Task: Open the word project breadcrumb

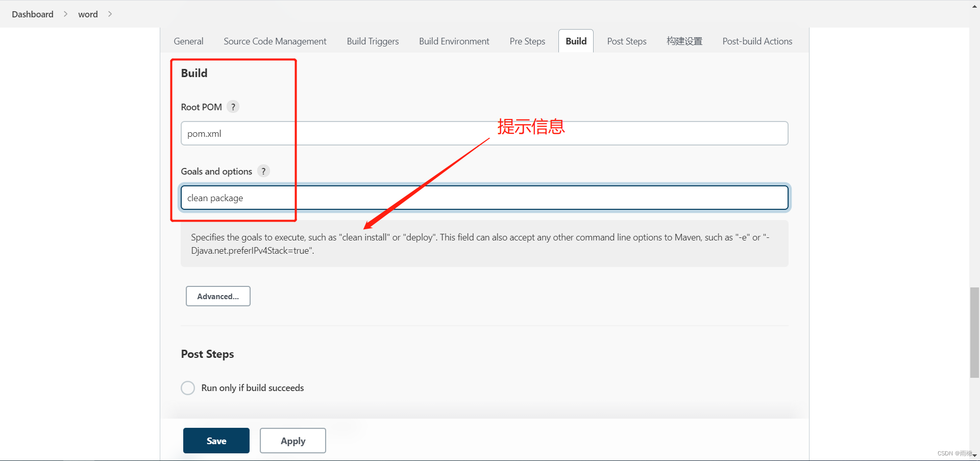Action: [88, 14]
